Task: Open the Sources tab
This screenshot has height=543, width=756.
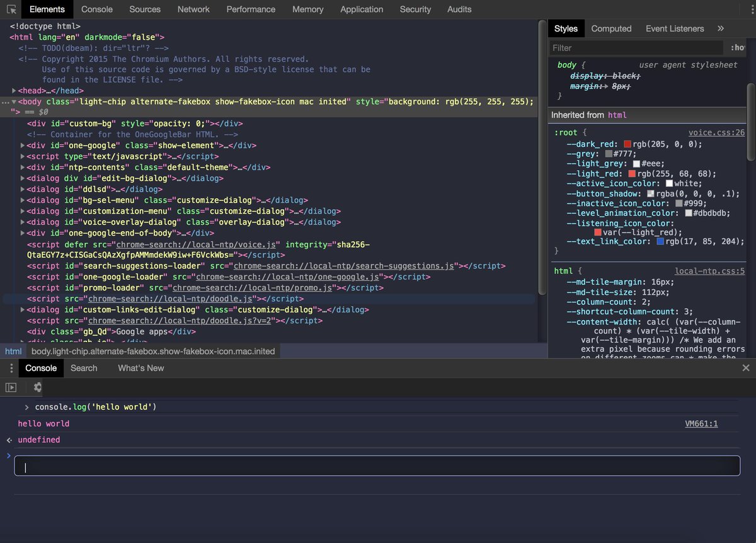Action: tap(145, 9)
